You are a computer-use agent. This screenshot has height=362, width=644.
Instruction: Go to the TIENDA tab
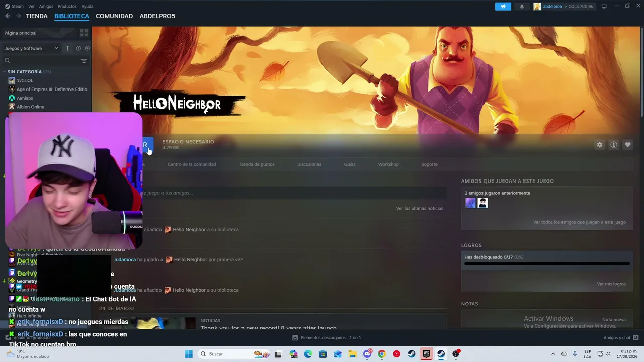pos(37,16)
